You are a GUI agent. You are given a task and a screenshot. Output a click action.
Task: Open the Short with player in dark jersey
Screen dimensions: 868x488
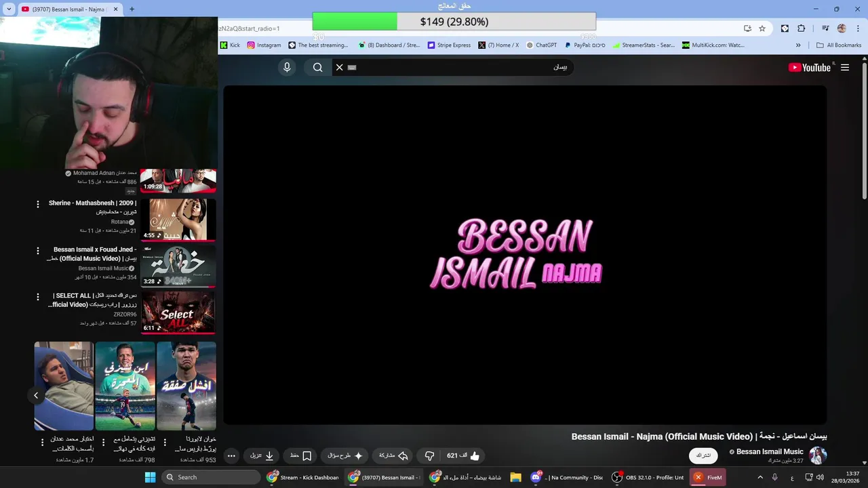pos(186,386)
